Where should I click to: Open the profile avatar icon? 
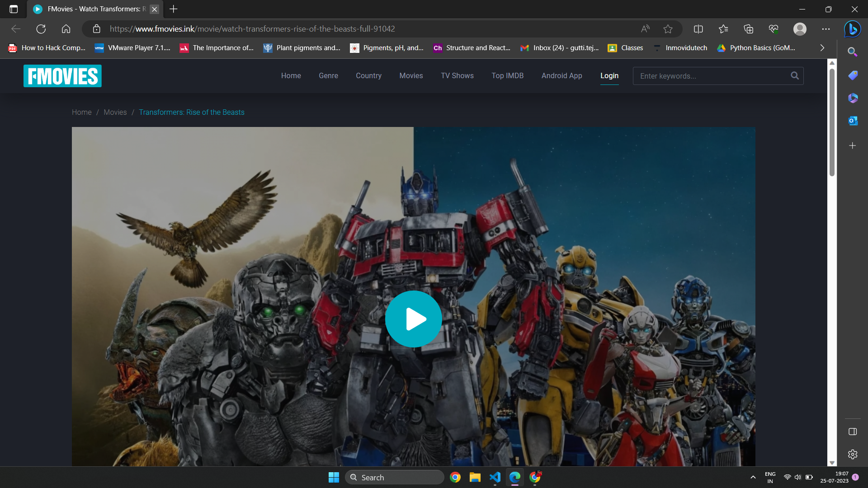[800, 29]
